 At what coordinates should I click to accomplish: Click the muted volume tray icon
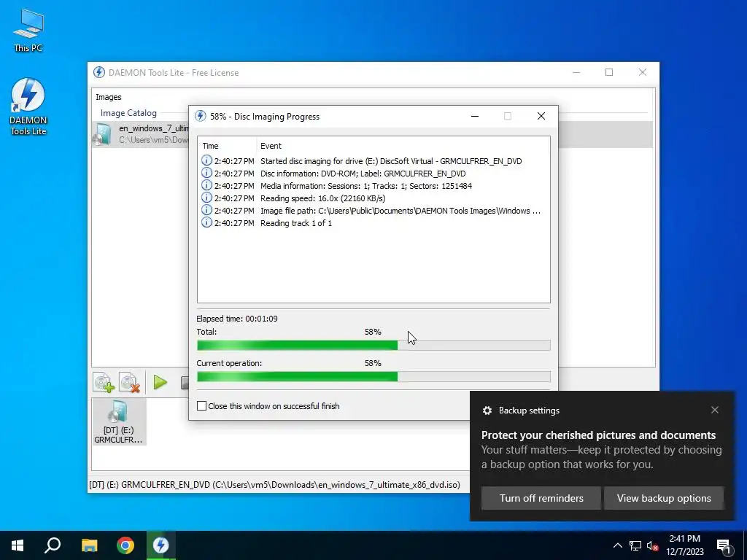[652, 545]
